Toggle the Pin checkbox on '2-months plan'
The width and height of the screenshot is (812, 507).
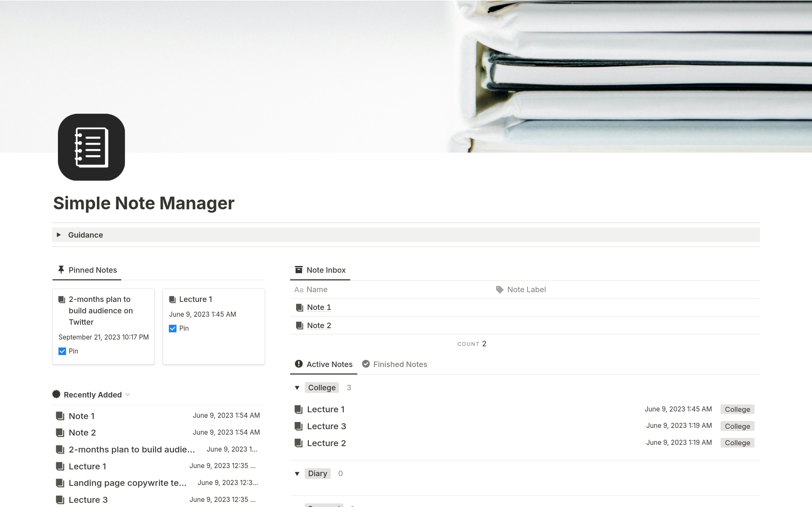click(x=63, y=351)
